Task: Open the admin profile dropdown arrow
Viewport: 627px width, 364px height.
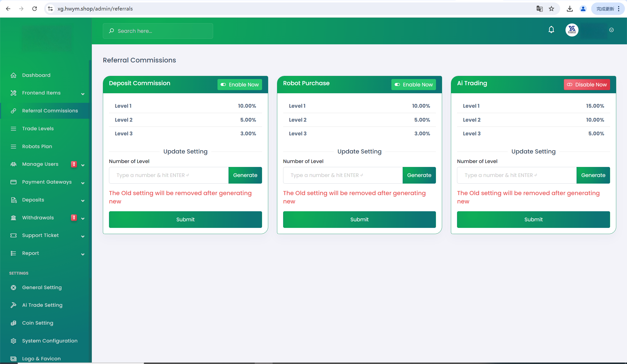Action: coord(611,30)
